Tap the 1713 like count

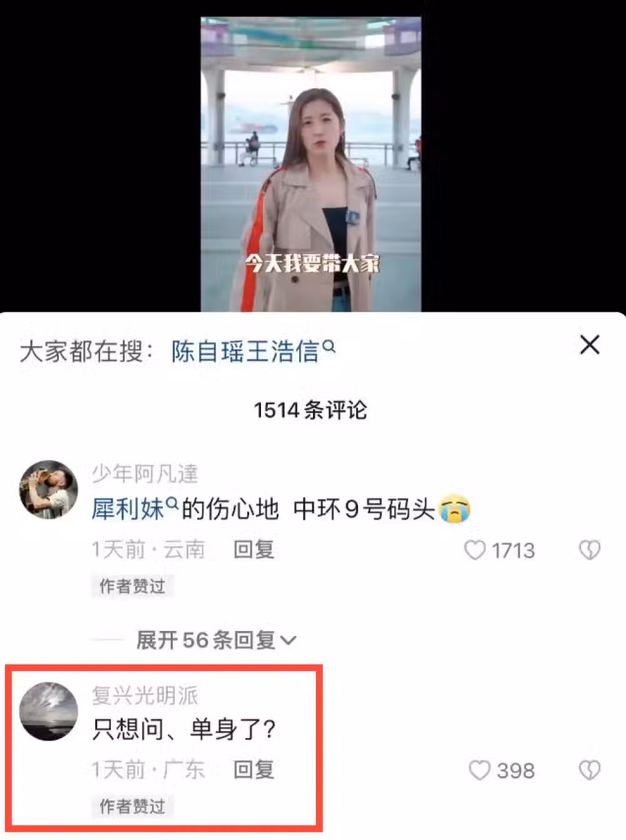(513, 551)
